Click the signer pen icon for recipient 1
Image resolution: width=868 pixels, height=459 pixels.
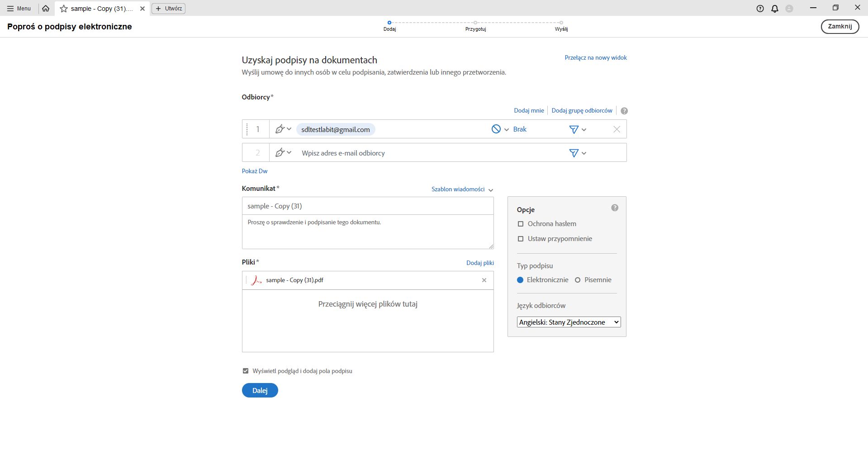click(280, 129)
